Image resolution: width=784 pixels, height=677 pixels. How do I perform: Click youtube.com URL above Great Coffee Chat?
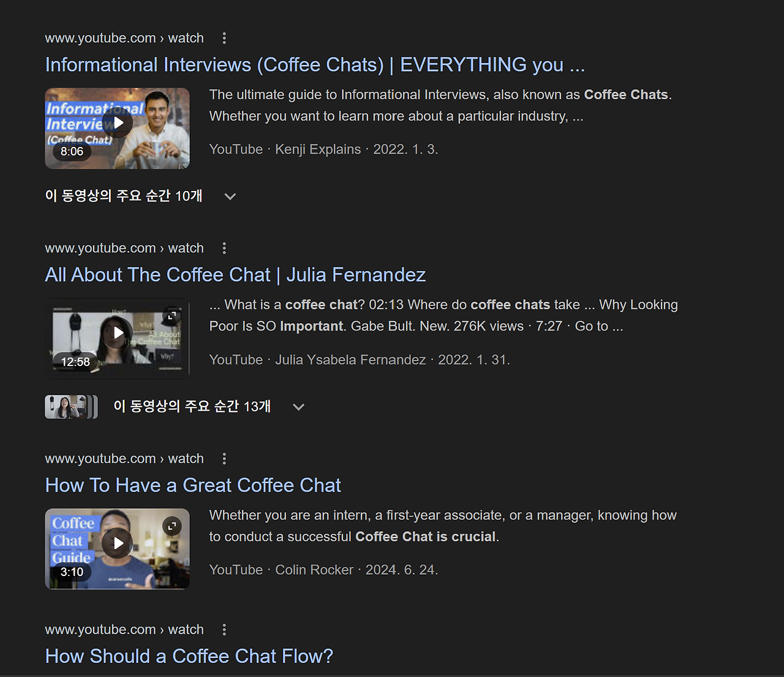[124, 458]
